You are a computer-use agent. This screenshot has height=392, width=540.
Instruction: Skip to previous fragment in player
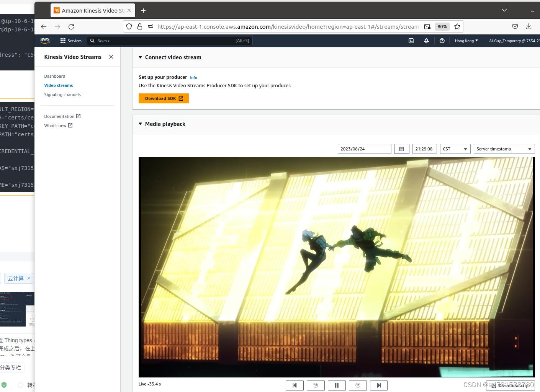click(295, 385)
